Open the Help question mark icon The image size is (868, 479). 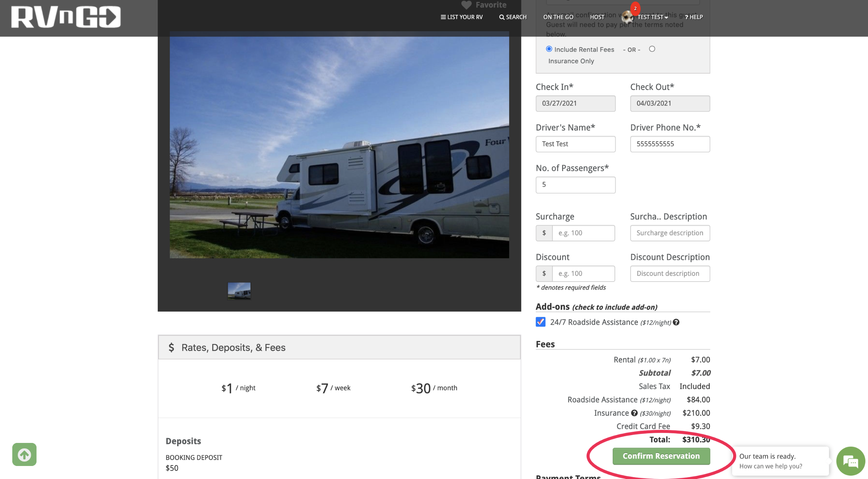[x=687, y=17]
